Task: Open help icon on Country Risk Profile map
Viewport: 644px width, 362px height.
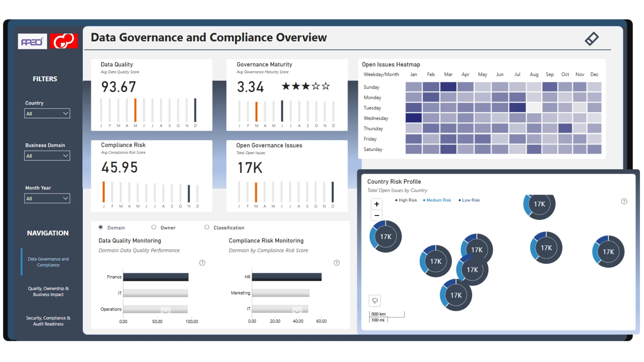Action: click(624, 201)
